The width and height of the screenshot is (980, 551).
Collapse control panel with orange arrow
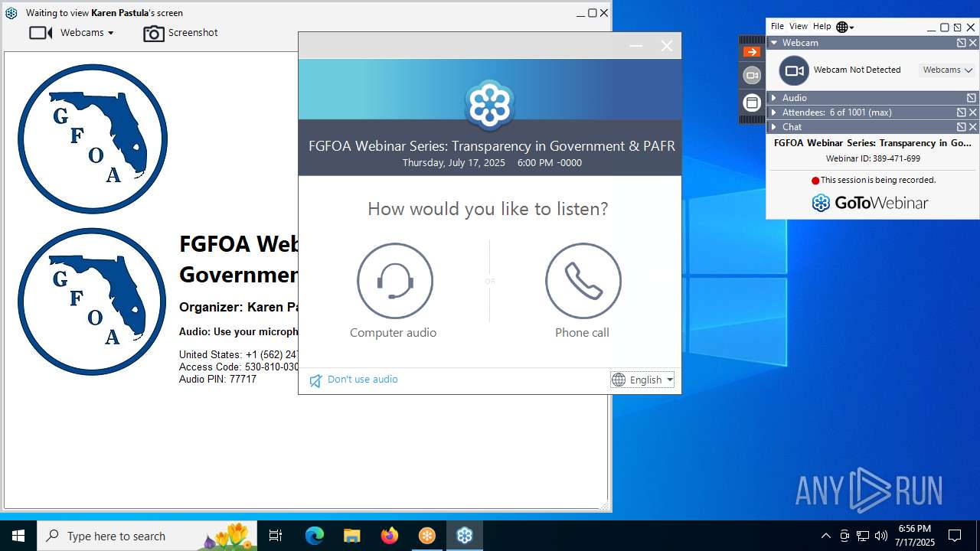pos(752,52)
